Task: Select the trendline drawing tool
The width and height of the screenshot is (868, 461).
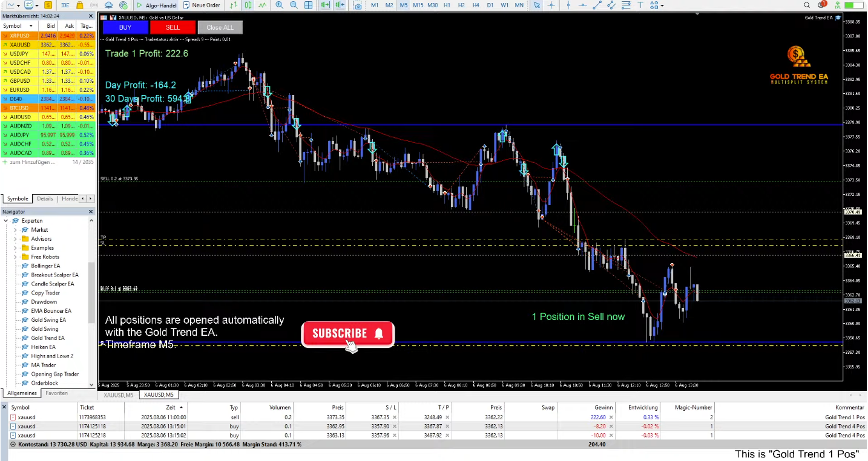Action: pos(597,5)
